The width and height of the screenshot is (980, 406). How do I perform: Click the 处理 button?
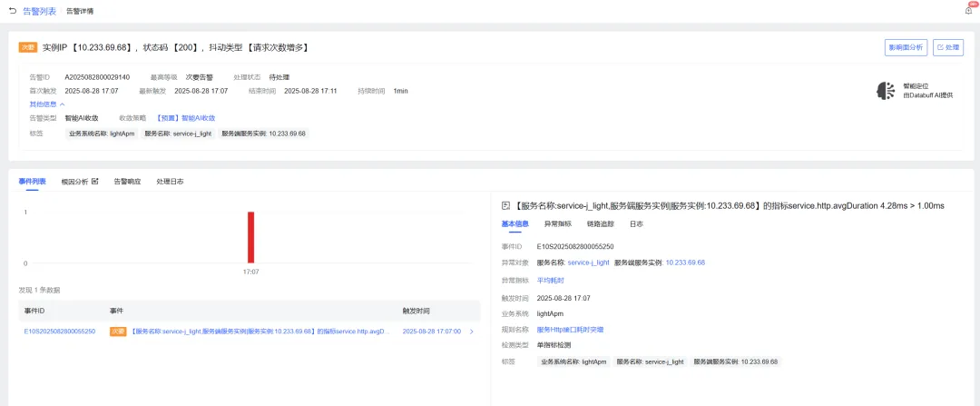[x=948, y=47]
